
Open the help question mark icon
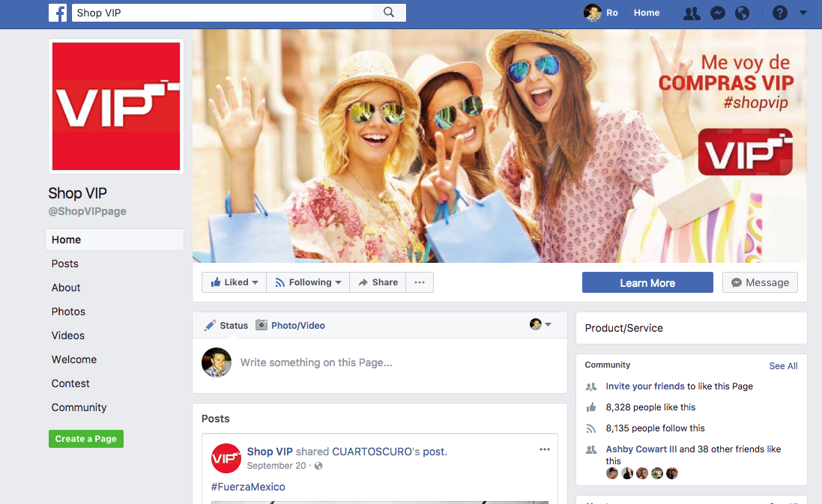tap(779, 13)
